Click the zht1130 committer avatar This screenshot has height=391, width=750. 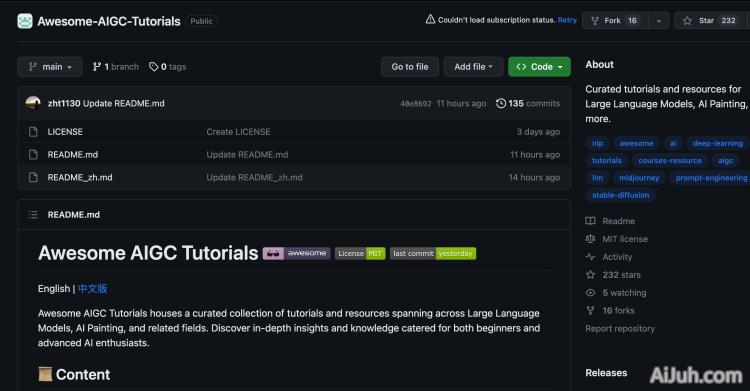click(x=33, y=103)
